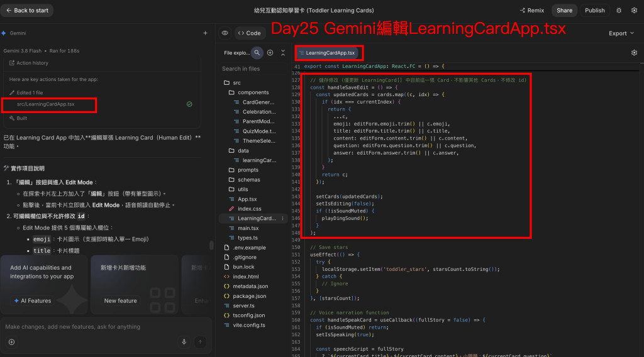Open the bug report icon in the top bar

tap(619, 10)
